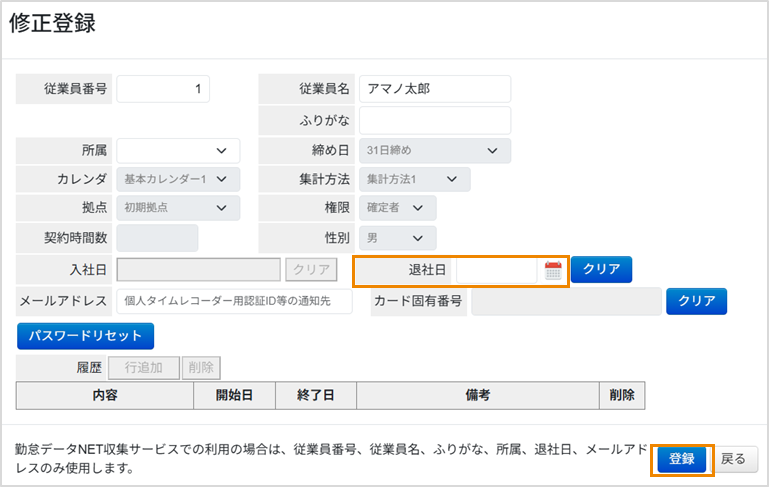The width and height of the screenshot is (769, 487).
Task: Open the 権限 dropdown showing 確定者
Action: [x=397, y=207]
